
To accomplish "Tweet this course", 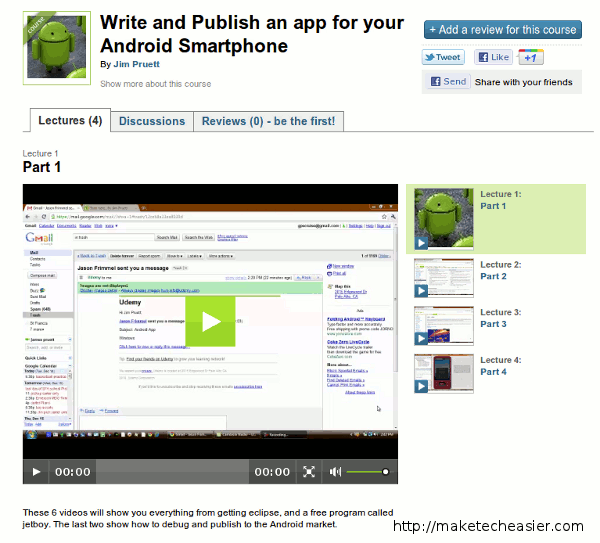I will click(443, 57).
